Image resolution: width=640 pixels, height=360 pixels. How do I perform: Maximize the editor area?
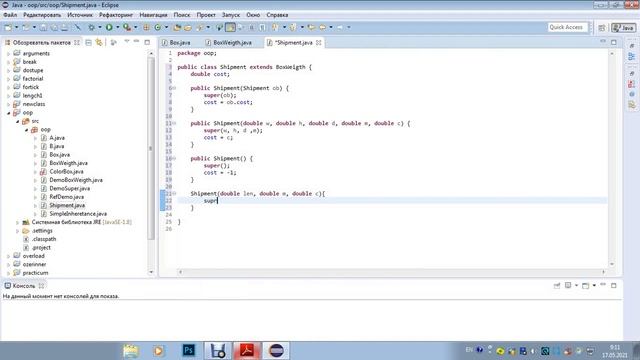tap(614, 42)
